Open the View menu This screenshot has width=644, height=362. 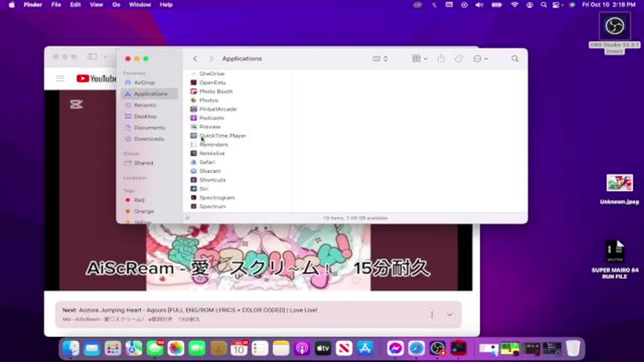pos(96,5)
